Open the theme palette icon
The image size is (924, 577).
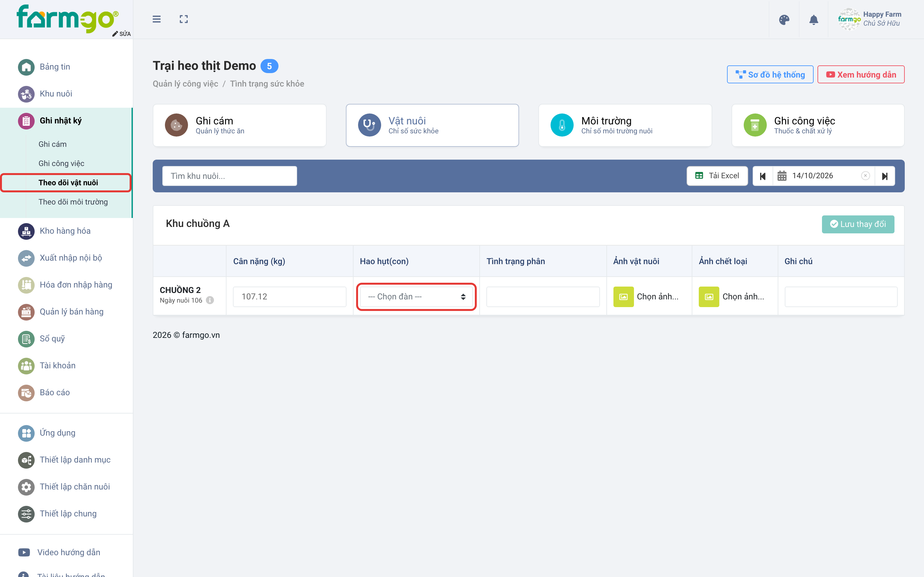point(784,20)
